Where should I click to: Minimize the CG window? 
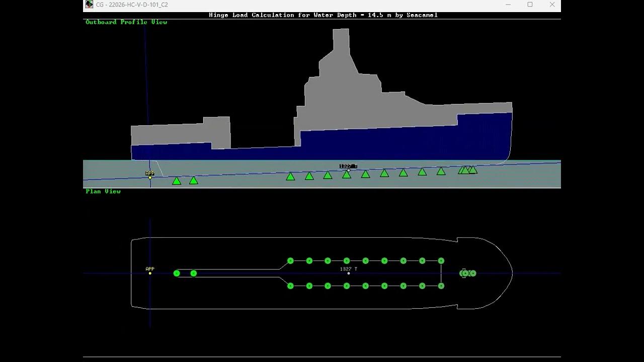pyautogui.click(x=508, y=5)
